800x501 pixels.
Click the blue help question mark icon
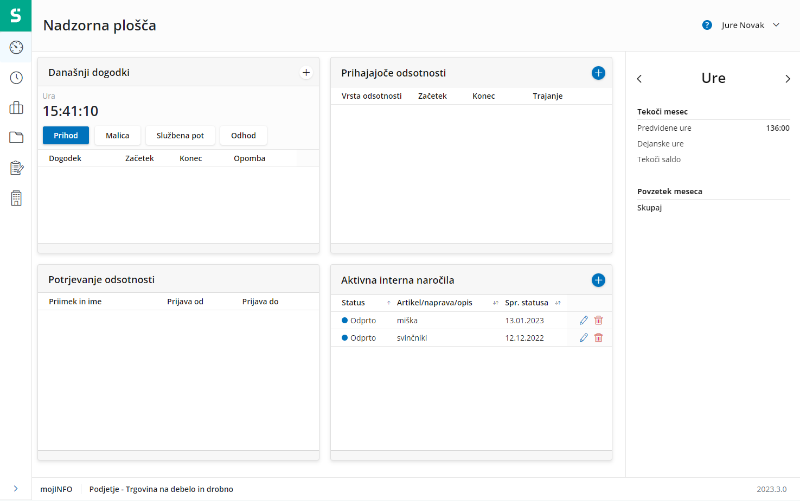tap(707, 25)
